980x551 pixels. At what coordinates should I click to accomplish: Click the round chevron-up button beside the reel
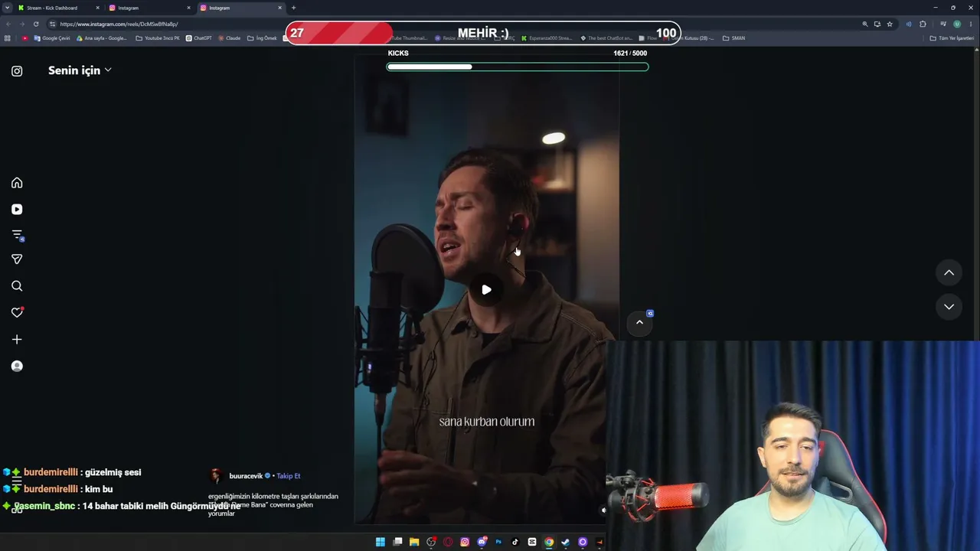pos(639,322)
